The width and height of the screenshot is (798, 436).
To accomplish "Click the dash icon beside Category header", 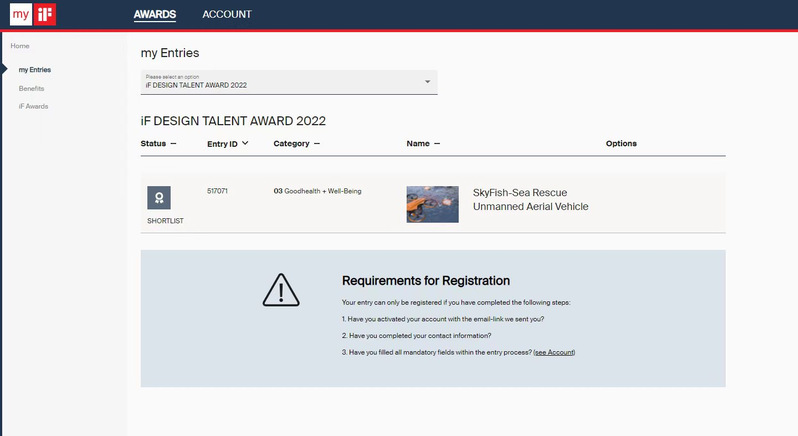I will click(317, 143).
